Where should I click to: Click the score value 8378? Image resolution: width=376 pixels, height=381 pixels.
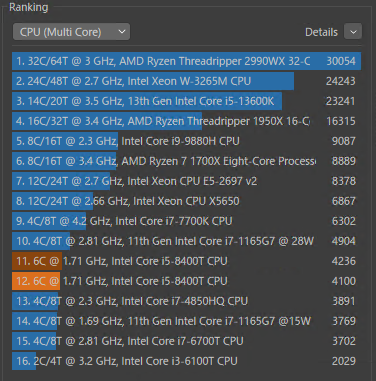[x=344, y=181]
